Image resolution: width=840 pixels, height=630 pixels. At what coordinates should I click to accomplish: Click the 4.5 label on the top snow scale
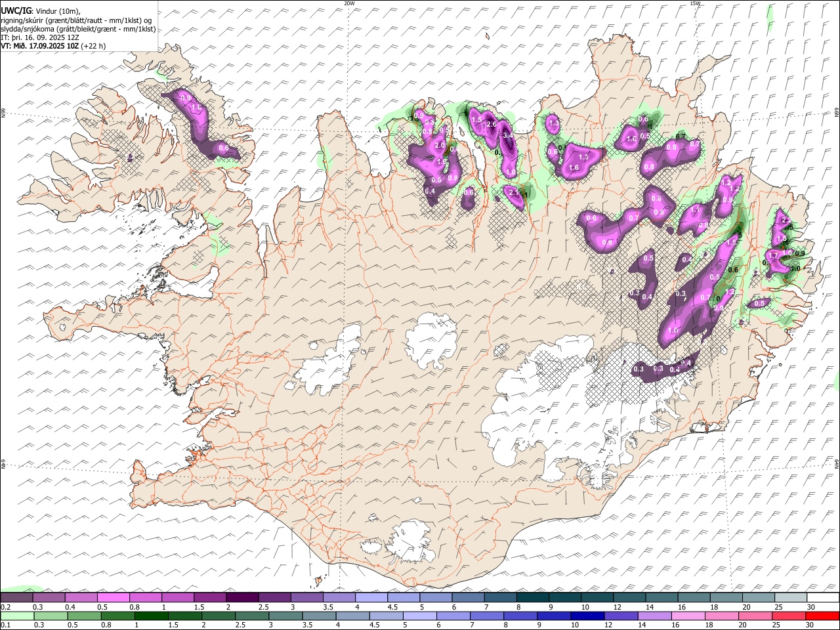pyautogui.click(x=392, y=607)
